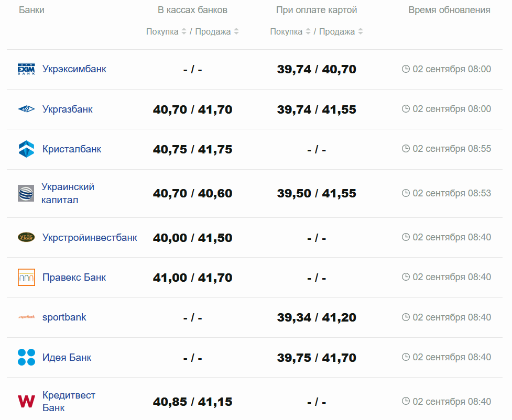This screenshot has height=420, width=512.
Task: Click the Idea Bank four-dots logo
Action: (x=26, y=357)
